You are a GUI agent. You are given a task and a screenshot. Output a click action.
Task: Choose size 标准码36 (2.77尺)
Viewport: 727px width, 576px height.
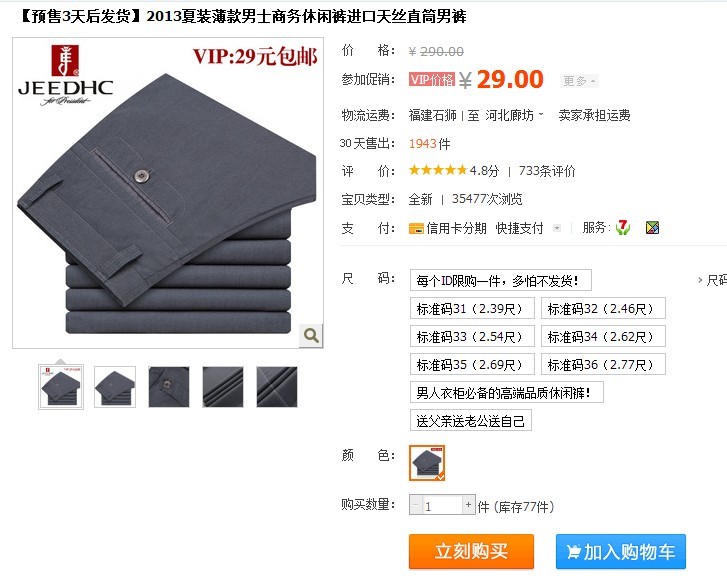pos(603,365)
